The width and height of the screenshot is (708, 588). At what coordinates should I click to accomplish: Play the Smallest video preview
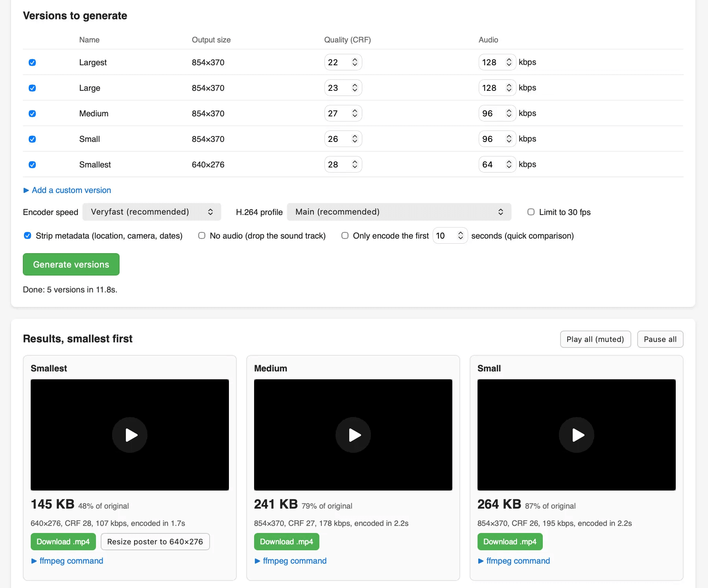coord(130,435)
